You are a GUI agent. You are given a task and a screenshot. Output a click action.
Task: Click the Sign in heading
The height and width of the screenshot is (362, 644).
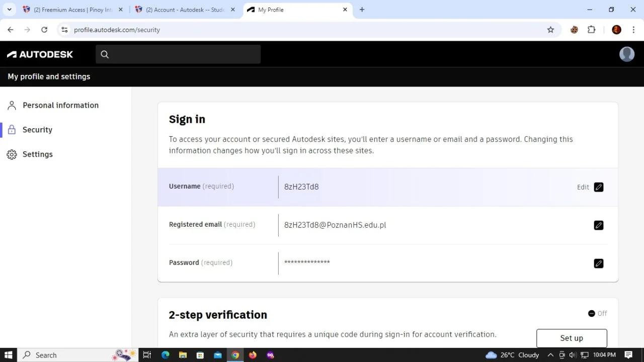click(x=187, y=119)
